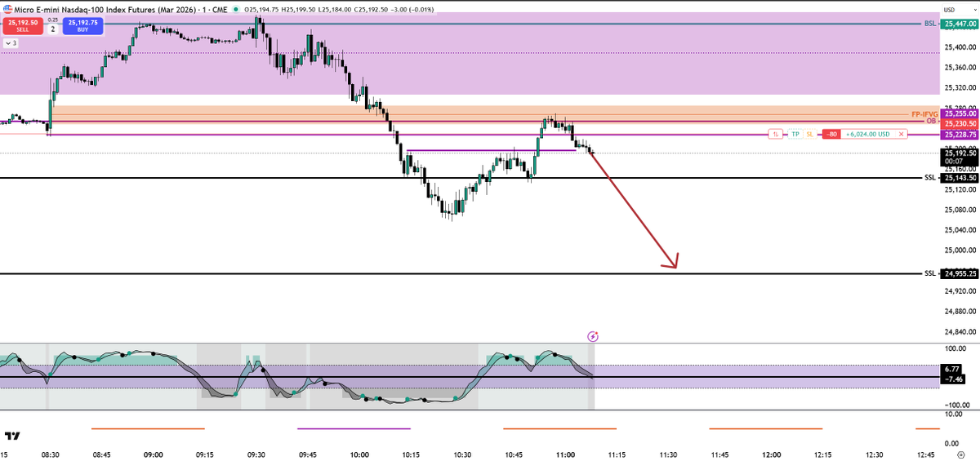980x461 pixels.
Task: Add take profit with TP button
Action: 795,134
